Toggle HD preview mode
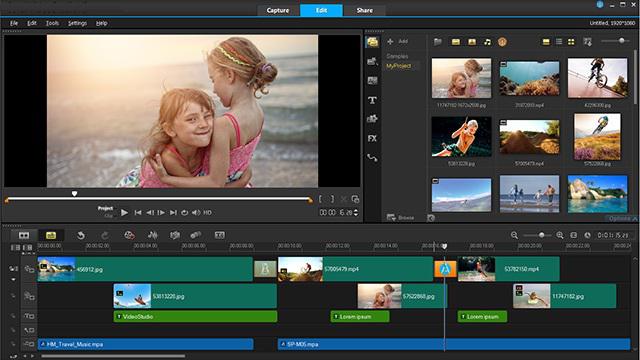This screenshot has width=640, height=360. [x=207, y=213]
